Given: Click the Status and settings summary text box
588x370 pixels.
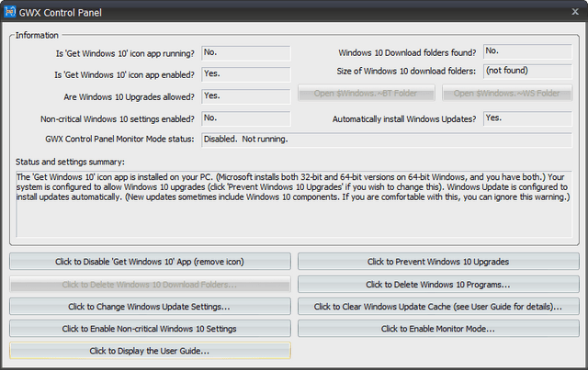Looking at the screenshot, I should [294, 204].
